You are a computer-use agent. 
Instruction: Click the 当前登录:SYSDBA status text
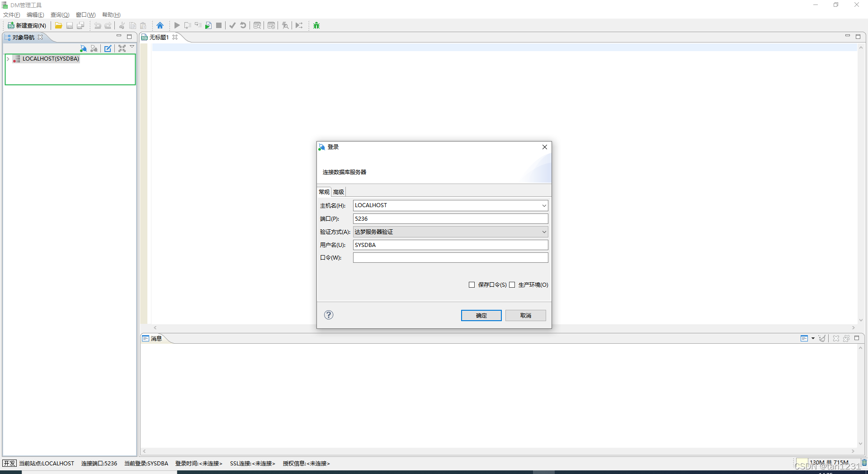pyautogui.click(x=146, y=463)
